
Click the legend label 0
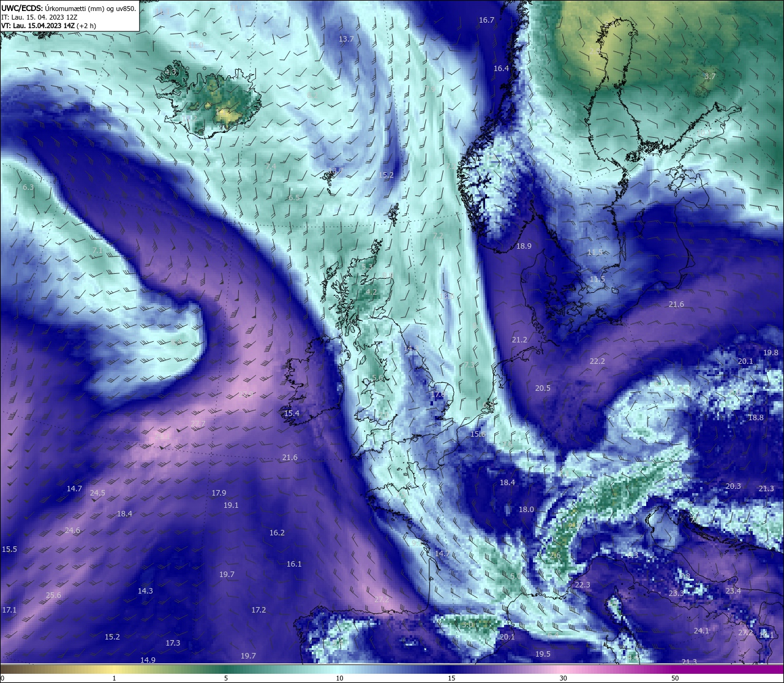[2, 679]
